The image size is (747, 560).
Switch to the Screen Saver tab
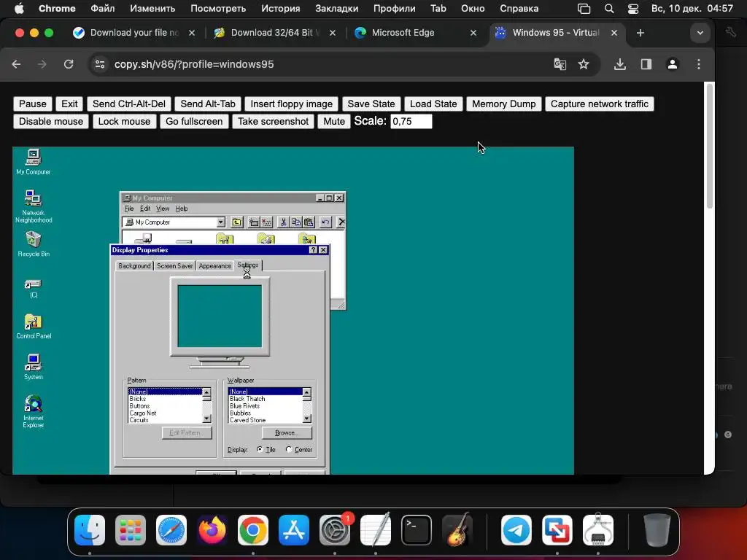(x=175, y=265)
